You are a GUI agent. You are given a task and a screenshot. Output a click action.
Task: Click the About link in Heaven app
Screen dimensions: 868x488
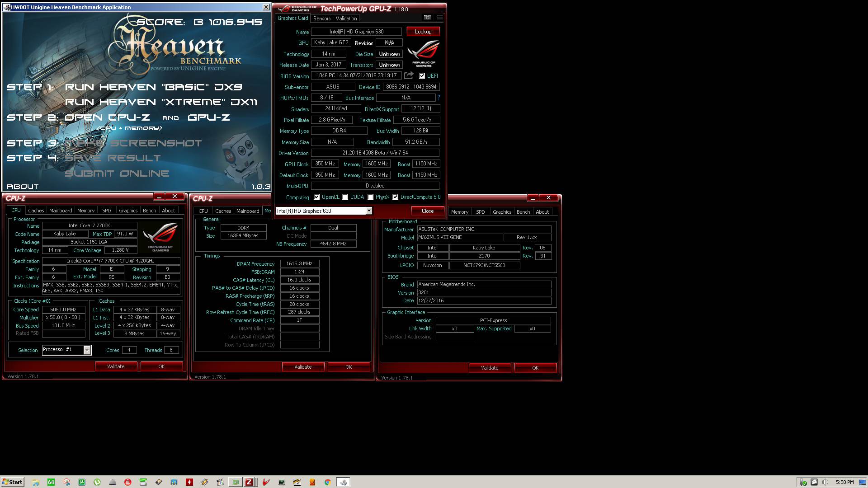[23, 186]
